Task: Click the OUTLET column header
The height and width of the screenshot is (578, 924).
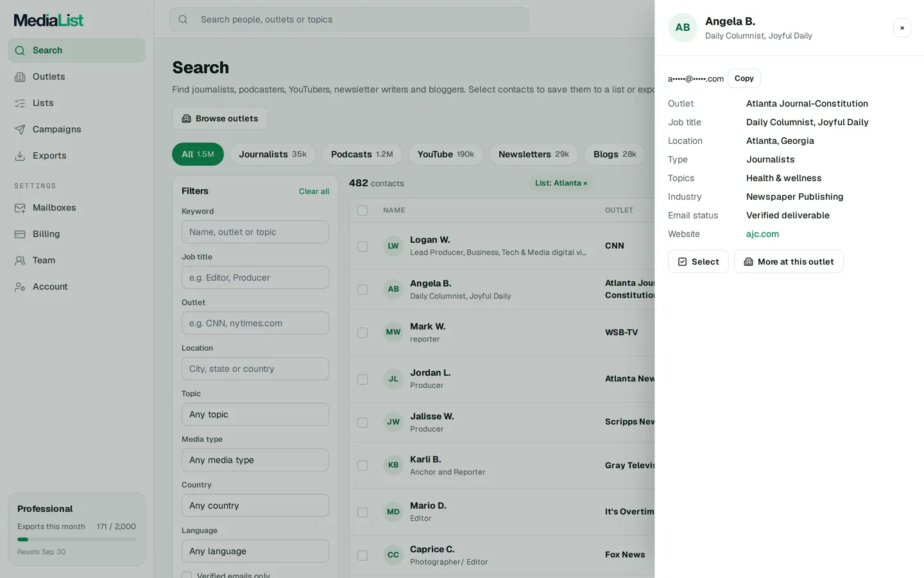Action: [619, 211]
